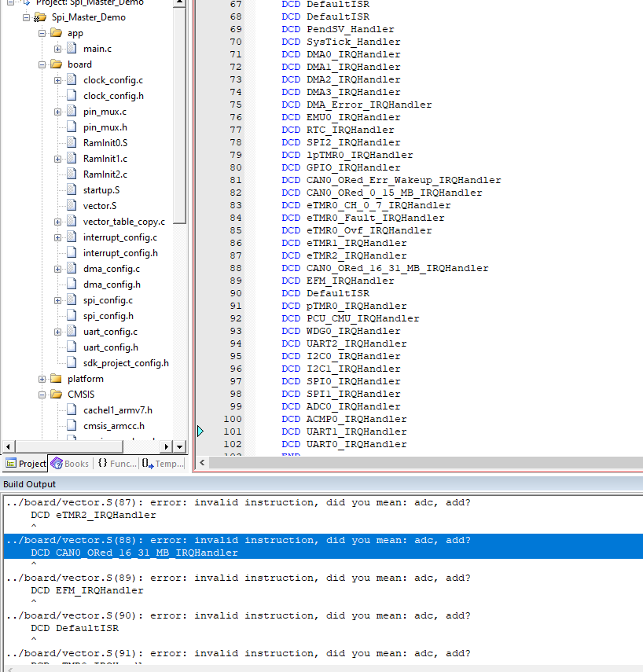Click the app folder icon
The image size is (643, 672).
56,33
